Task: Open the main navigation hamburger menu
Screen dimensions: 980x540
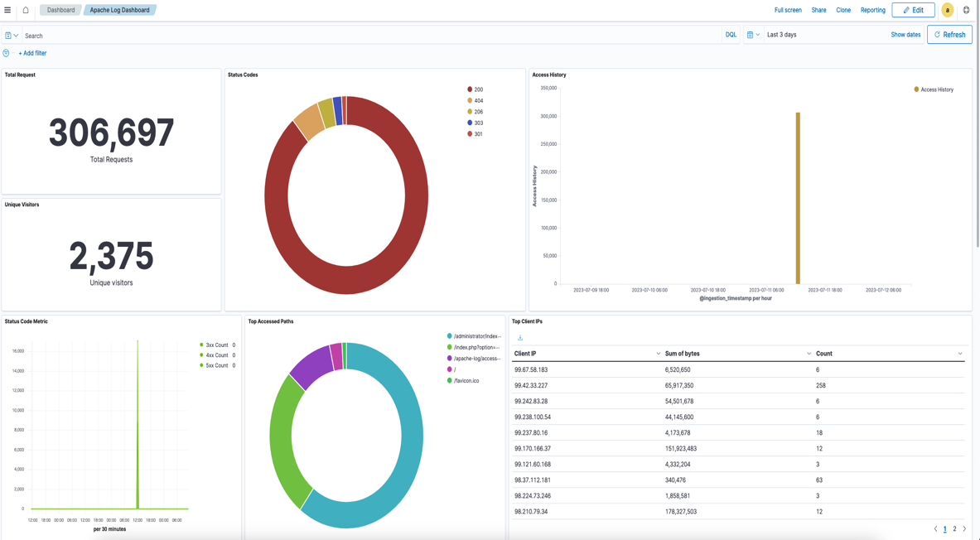Action: pyautogui.click(x=7, y=10)
